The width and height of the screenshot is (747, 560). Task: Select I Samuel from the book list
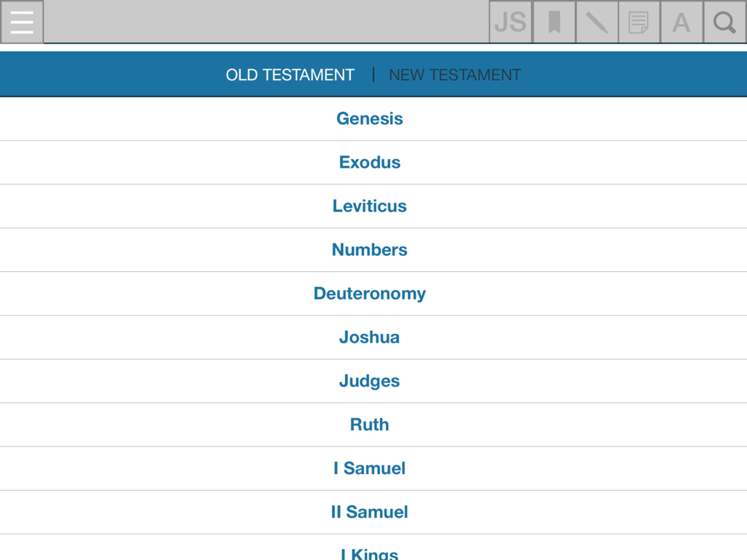tap(370, 468)
